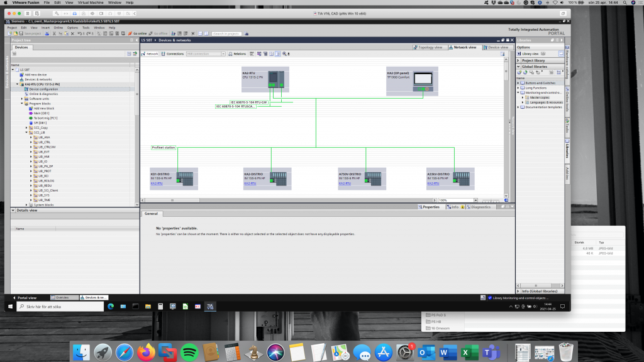644x362 pixels.
Task: Click the Undo arrow icon in toolbar
Action: (80, 34)
